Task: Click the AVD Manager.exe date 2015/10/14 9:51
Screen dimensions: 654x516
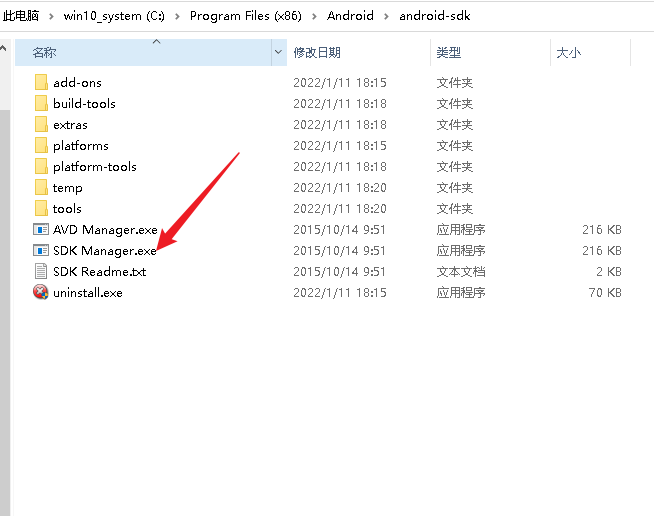Action: tap(339, 229)
